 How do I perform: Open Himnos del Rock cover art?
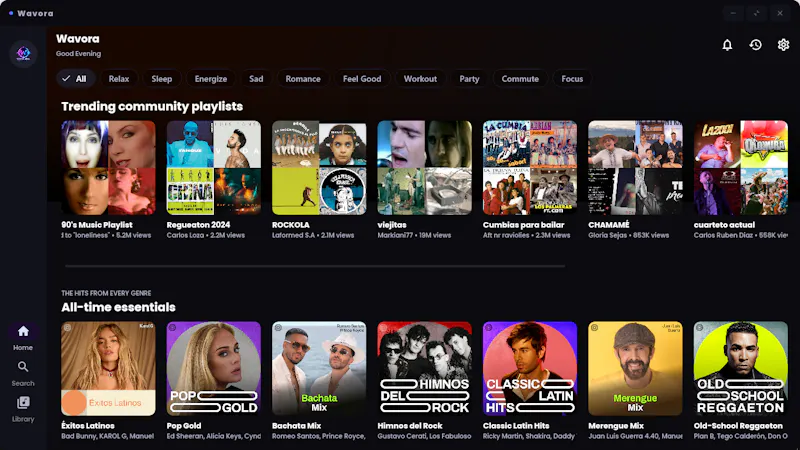pyautogui.click(x=424, y=368)
